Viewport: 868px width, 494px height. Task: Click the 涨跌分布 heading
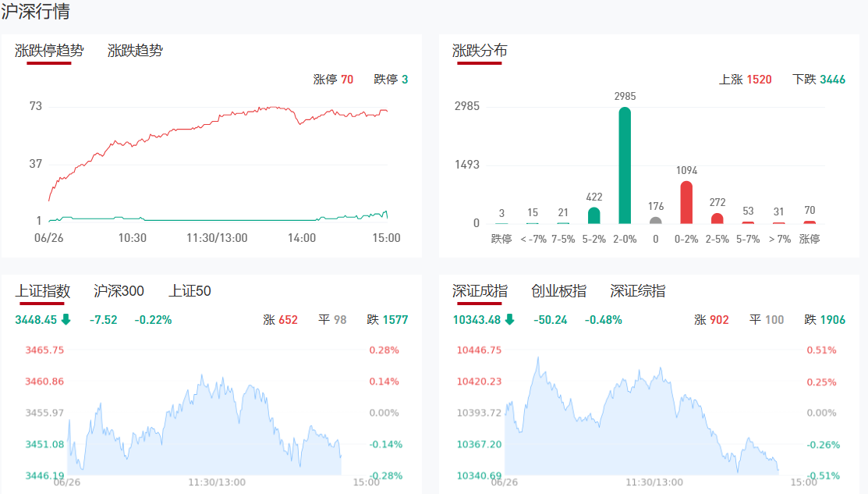(x=480, y=51)
